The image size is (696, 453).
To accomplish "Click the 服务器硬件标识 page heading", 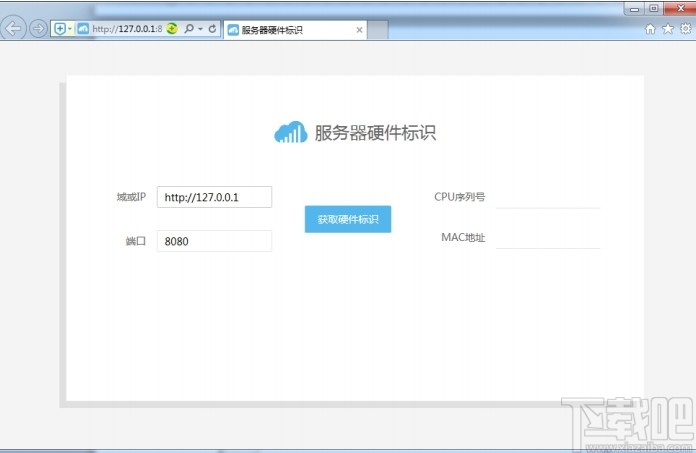I will pyautogui.click(x=376, y=133).
